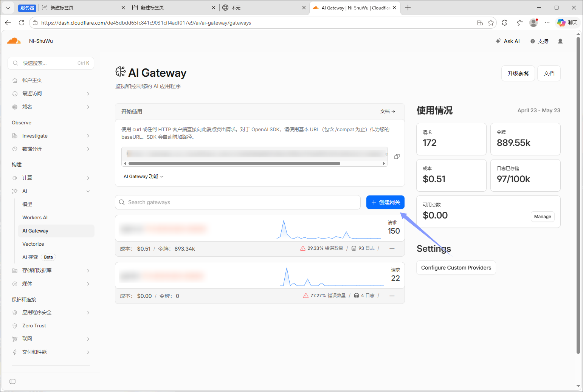The width and height of the screenshot is (583, 392).
Task: Select AI Gateway sidebar item
Action: pos(56,231)
